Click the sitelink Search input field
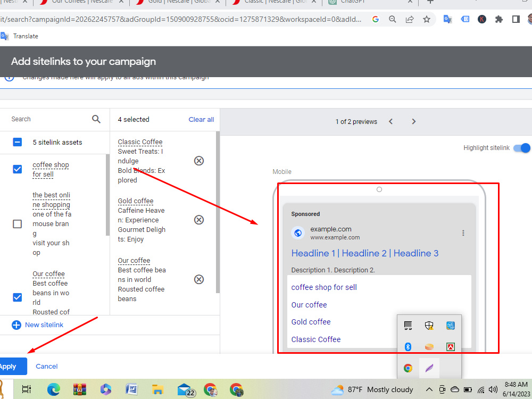This screenshot has width=532, height=399. 47,119
